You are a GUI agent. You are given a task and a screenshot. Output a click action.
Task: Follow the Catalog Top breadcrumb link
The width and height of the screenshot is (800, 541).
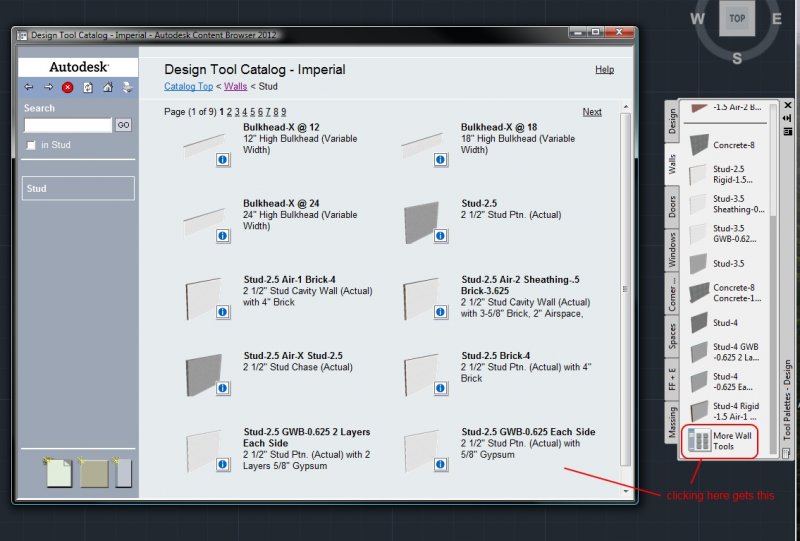[188, 86]
